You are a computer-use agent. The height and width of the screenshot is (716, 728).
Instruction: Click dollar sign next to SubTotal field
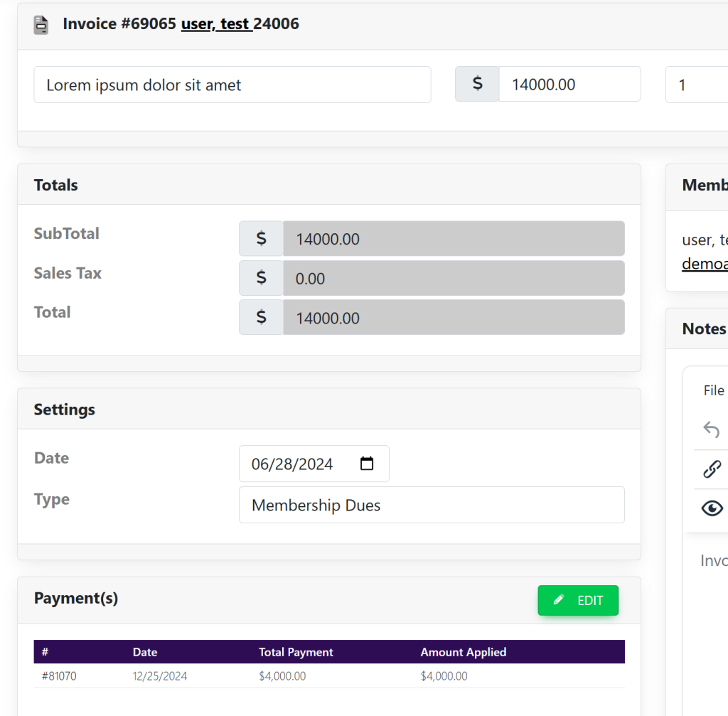[x=261, y=239]
